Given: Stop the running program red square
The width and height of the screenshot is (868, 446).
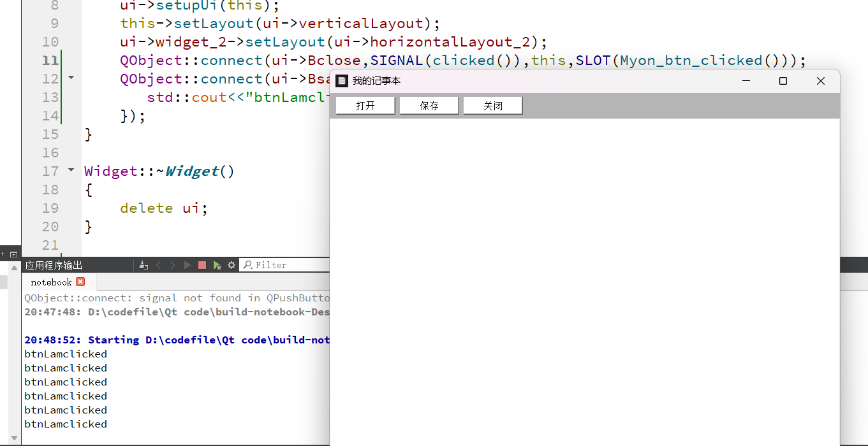Looking at the screenshot, I should [202, 265].
